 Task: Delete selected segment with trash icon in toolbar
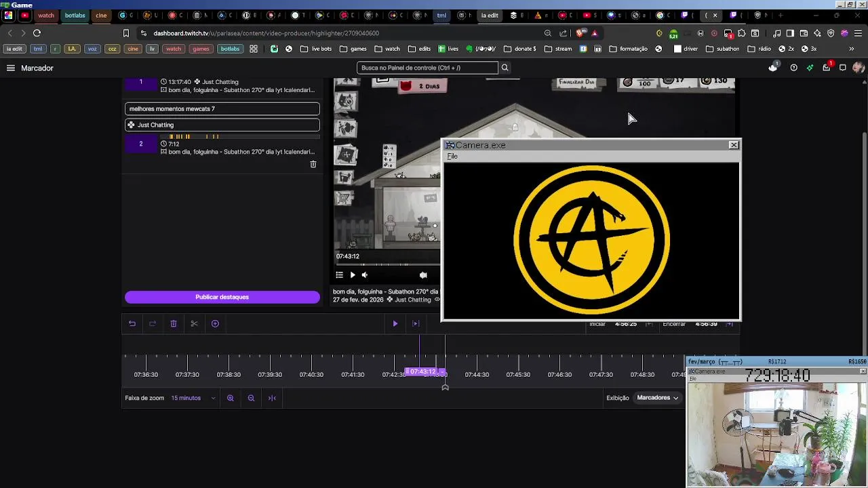174,324
